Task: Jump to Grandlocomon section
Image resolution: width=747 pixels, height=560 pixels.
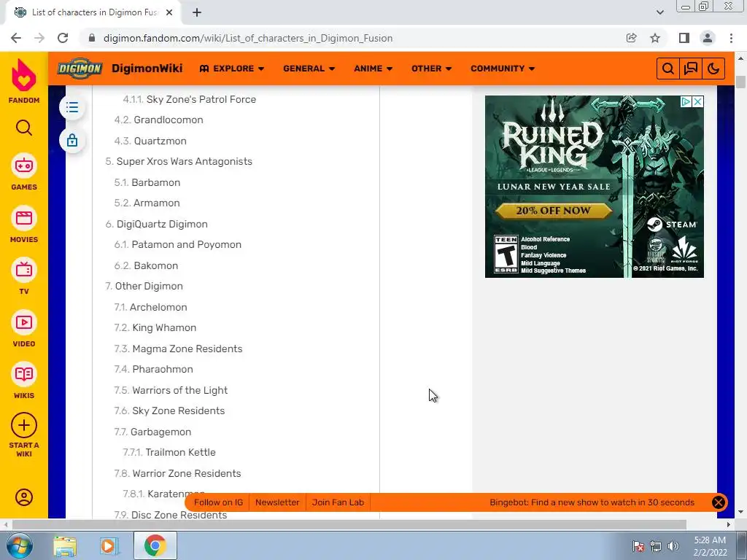Action: [169, 120]
